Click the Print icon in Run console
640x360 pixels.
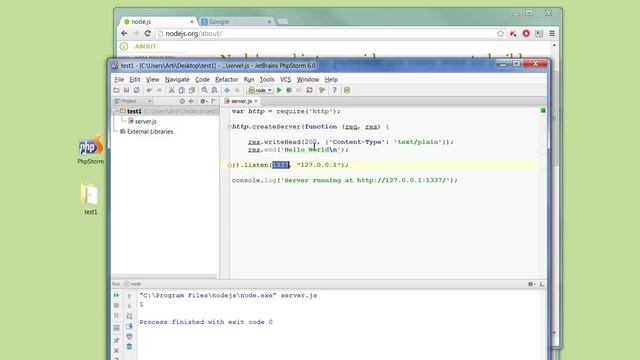pyautogui.click(x=129, y=336)
